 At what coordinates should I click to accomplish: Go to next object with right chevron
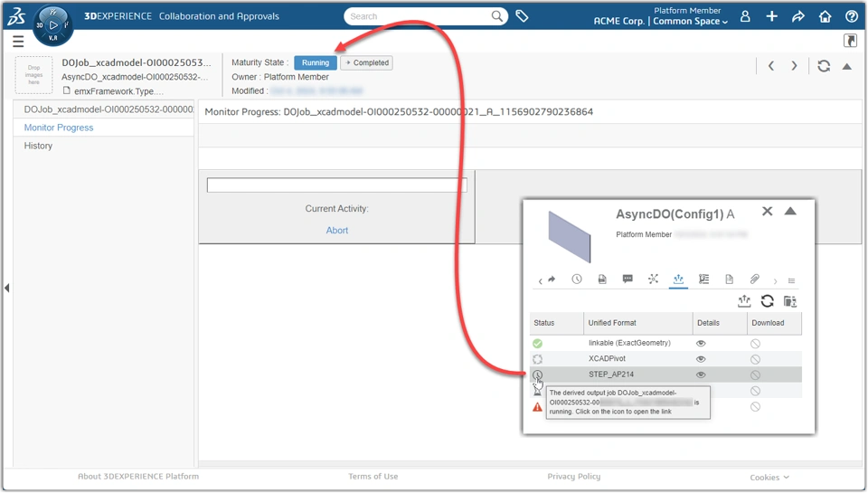[795, 66]
